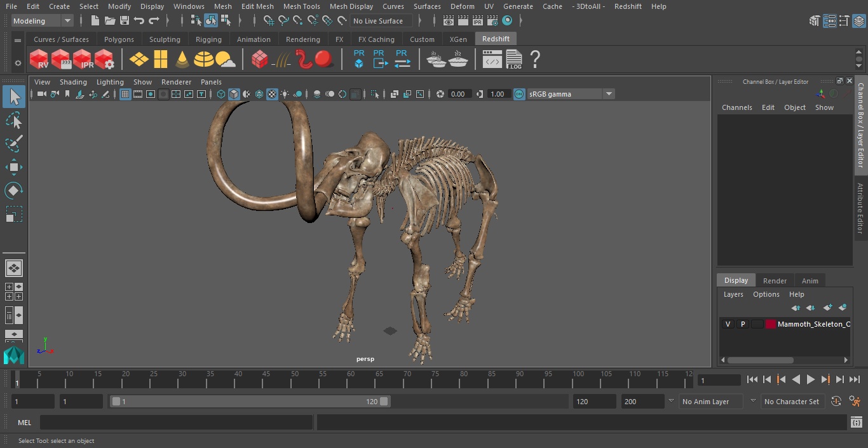Image resolution: width=868 pixels, height=448 pixels.
Task: Create new scene icon
Action: (95, 21)
